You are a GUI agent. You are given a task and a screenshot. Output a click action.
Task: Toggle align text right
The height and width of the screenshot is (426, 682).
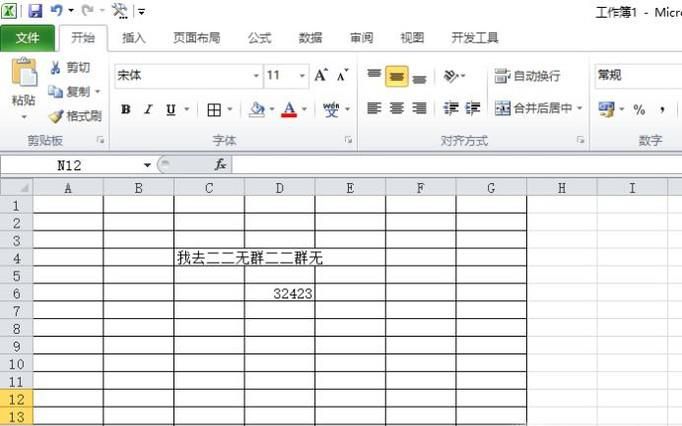tap(419, 108)
